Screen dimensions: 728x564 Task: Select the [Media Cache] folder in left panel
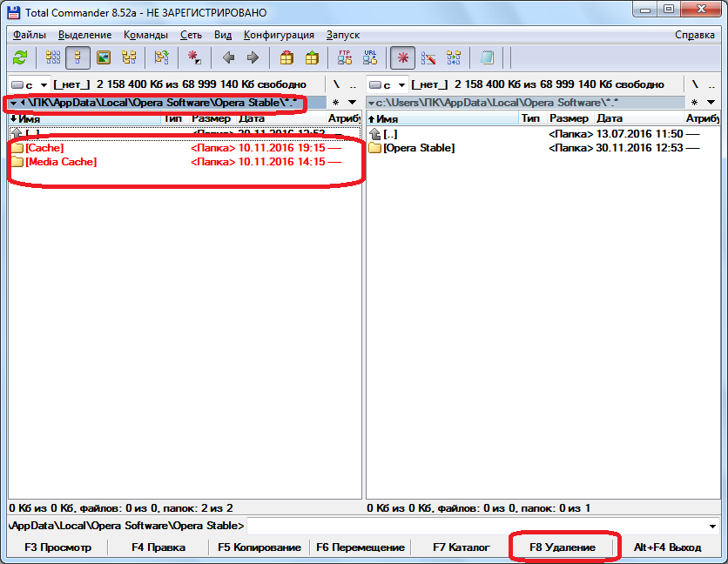[61, 162]
